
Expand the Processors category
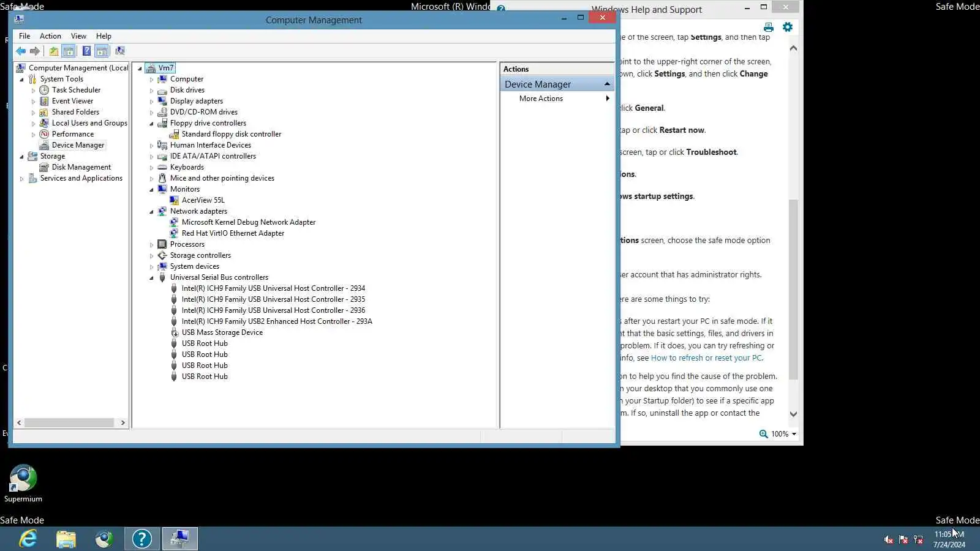151,245
